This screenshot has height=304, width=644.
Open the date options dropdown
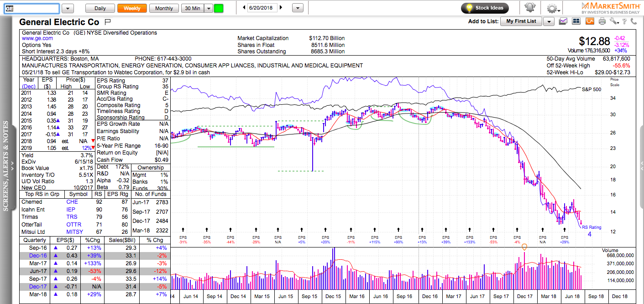pos(298,8)
